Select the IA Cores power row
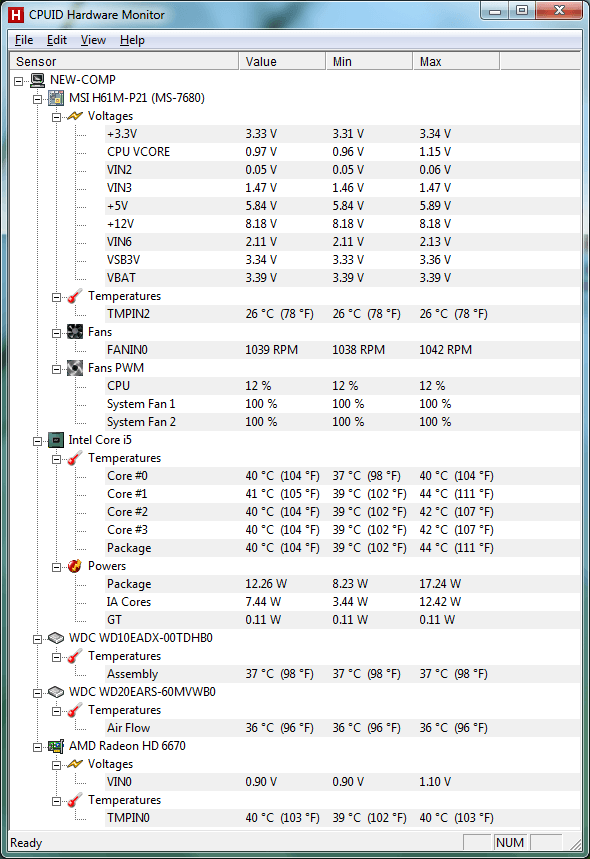This screenshot has height=859, width=590. tap(343, 602)
